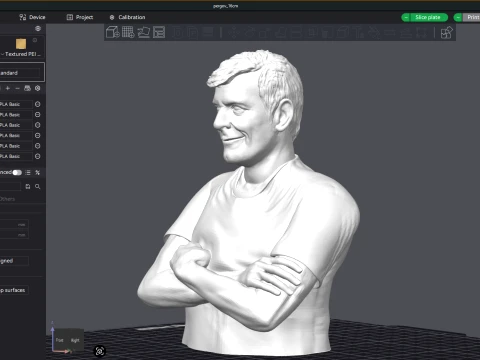Select the Text shape tool
This screenshot has width=480, height=360.
[x=358, y=32]
